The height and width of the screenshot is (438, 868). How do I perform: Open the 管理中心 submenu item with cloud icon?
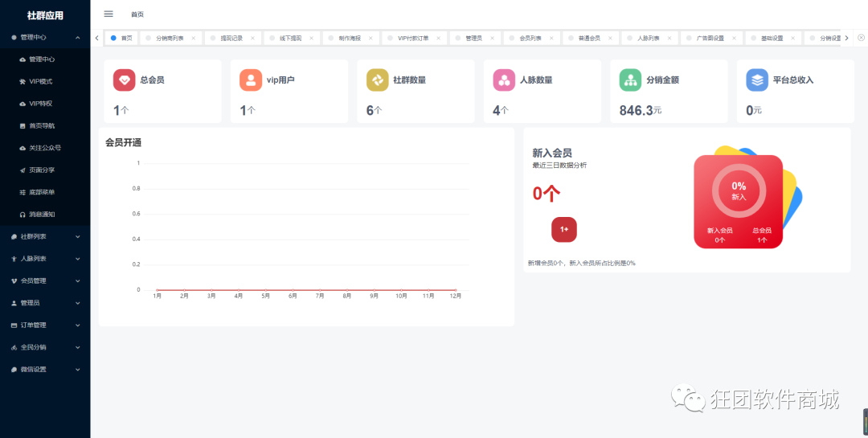click(x=45, y=59)
